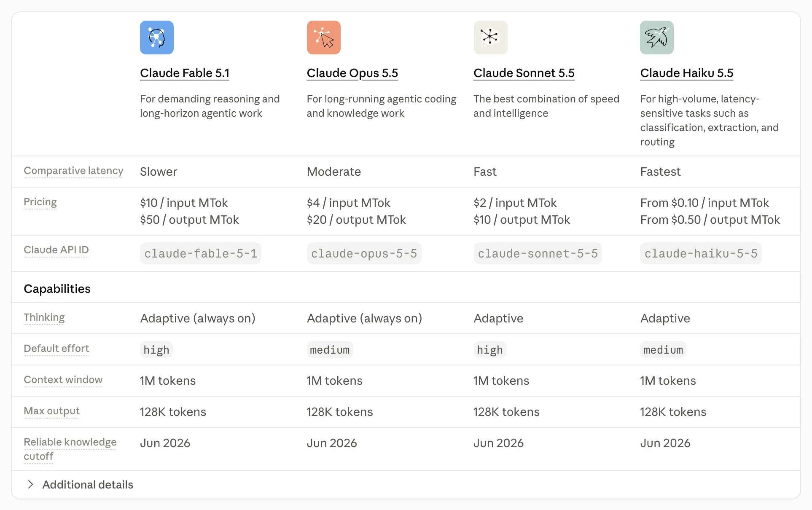This screenshot has height=510, width=812.
Task: Click the Default effort row label
Action: click(56, 349)
